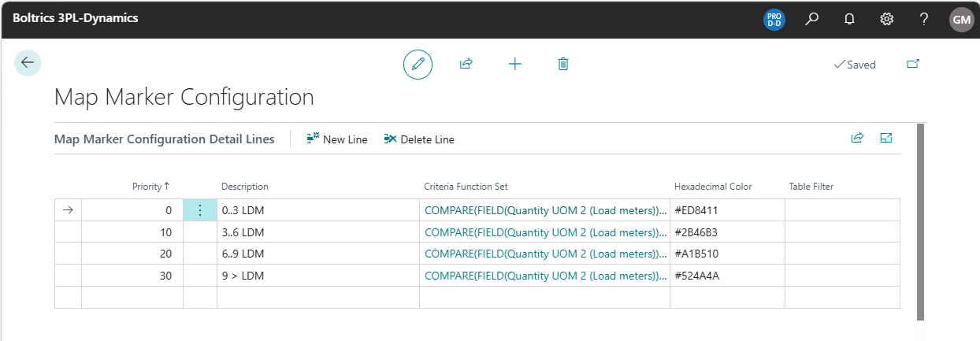Select the priority 20 cell

pyautogui.click(x=132, y=254)
